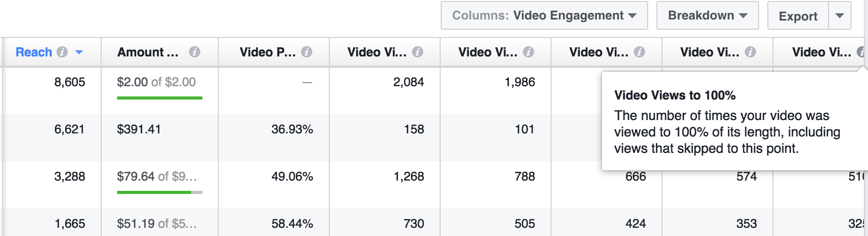Image resolution: width=868 pixels, height=236 pixels.
Task: Click the $79.64 budget progress bar
Action: [160, 192]
